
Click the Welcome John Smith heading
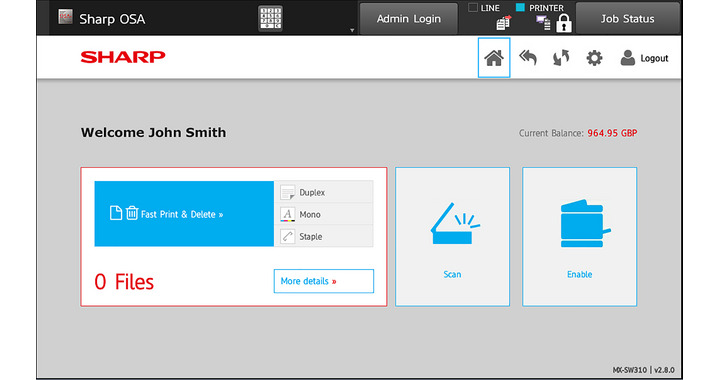point(153,133)
